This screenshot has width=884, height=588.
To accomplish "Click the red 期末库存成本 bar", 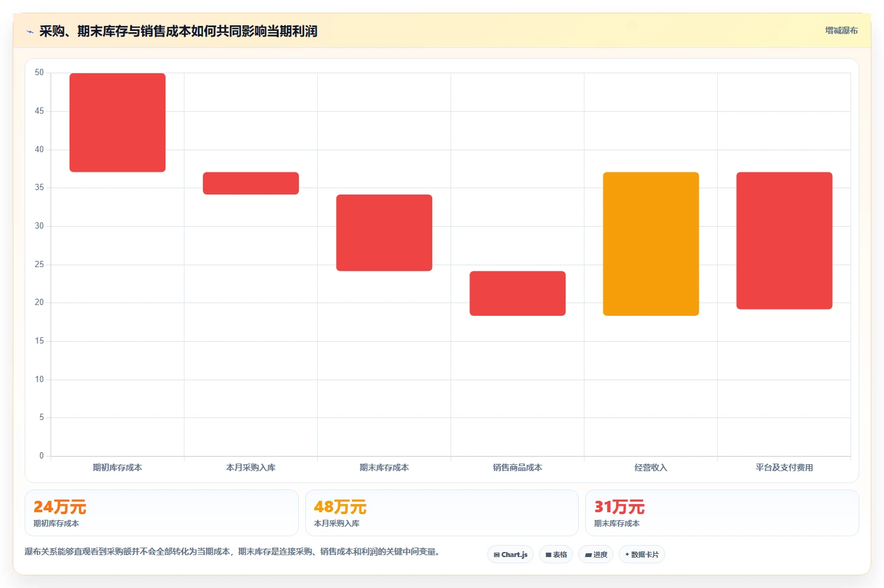I will tap(384, 233).
